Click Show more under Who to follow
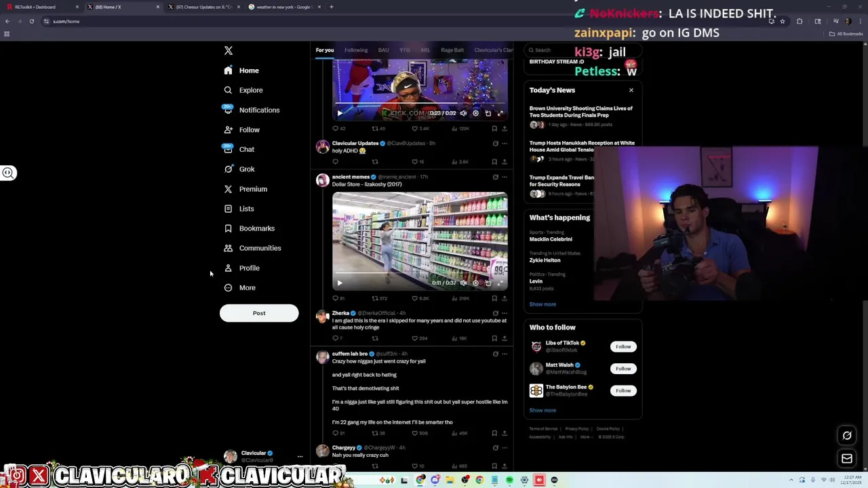 [542, 410]
